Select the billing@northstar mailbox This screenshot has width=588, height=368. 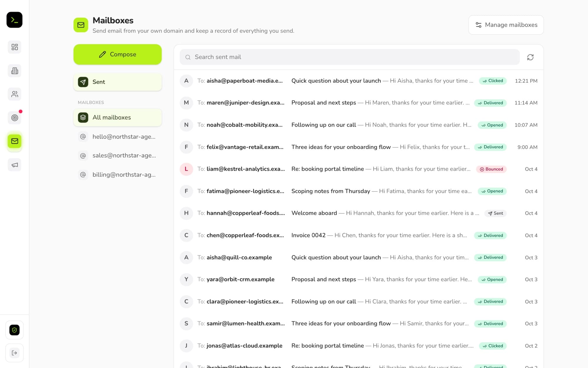(x=118, y=175)
